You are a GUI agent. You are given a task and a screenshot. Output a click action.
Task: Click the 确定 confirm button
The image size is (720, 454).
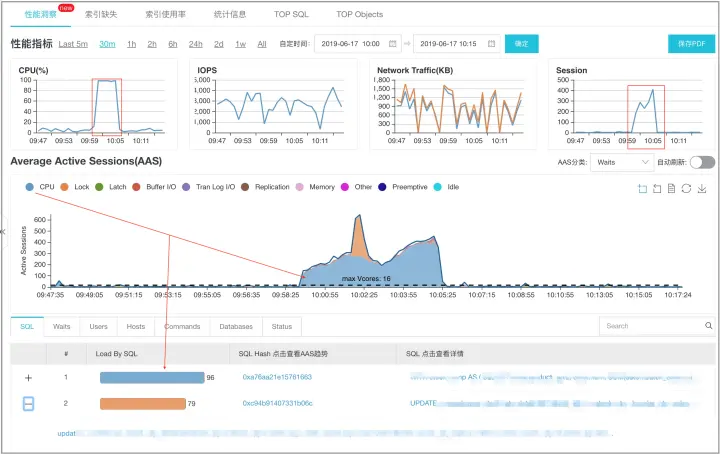click(x=522, y=44)
